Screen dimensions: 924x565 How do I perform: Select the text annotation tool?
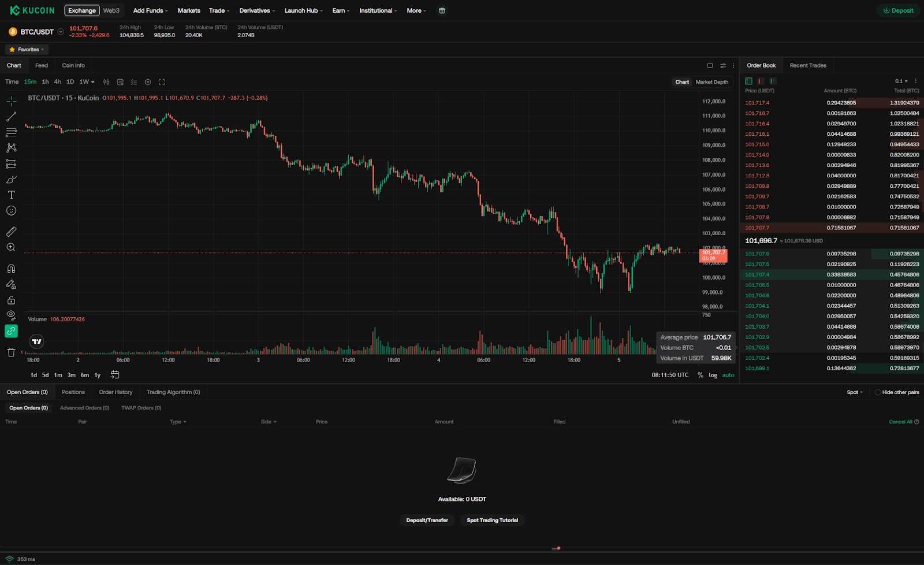(10, 195)
